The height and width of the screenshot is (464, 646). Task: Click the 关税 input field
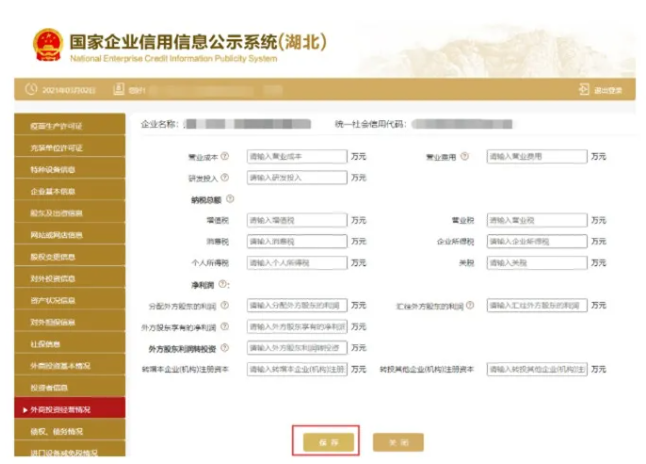click(x=536, y=262)
